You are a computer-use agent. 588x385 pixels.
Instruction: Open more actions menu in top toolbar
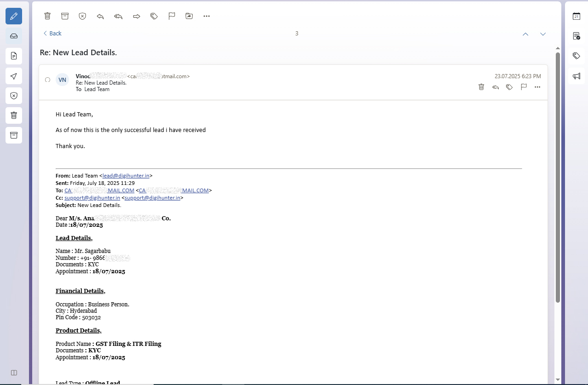[207, 16]
